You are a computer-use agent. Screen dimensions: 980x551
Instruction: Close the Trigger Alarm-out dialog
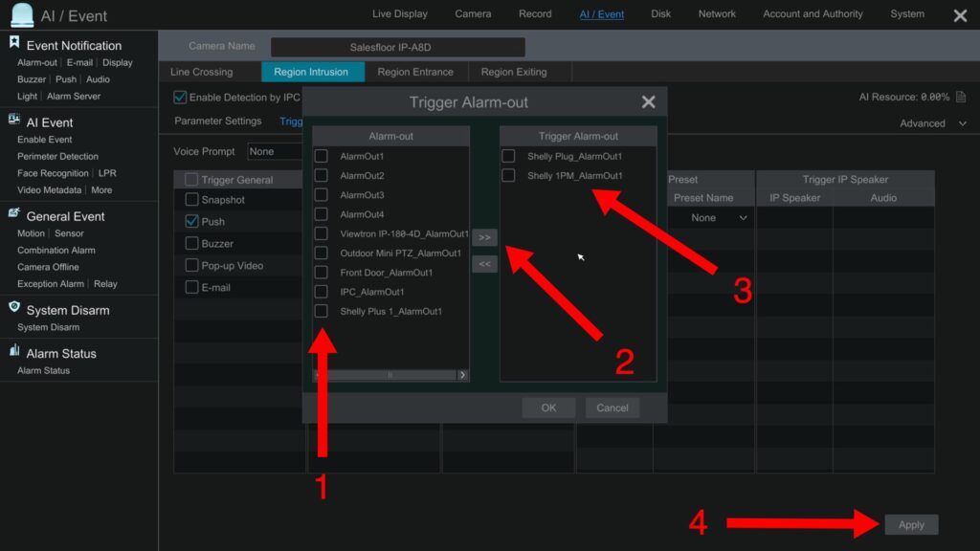tap(648, 101)
